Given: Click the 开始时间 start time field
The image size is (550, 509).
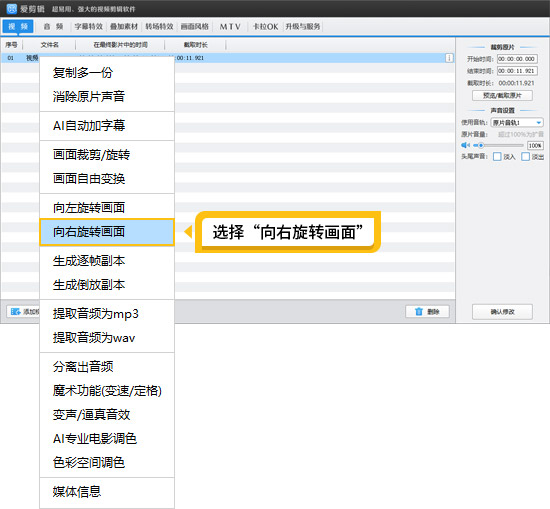Looking at the screenshot, I should [517, 59].
